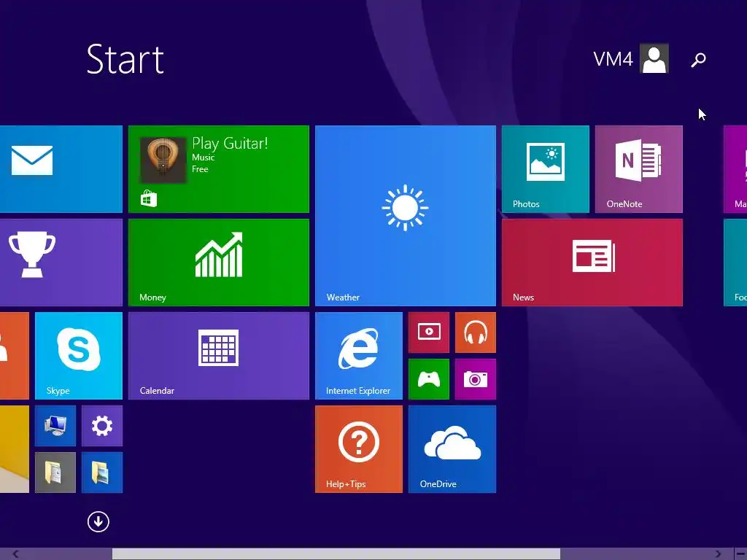Image resolution: width=747 pixels, height=560 pixels.
Task: Open the Video small tile
Action: 429,332
